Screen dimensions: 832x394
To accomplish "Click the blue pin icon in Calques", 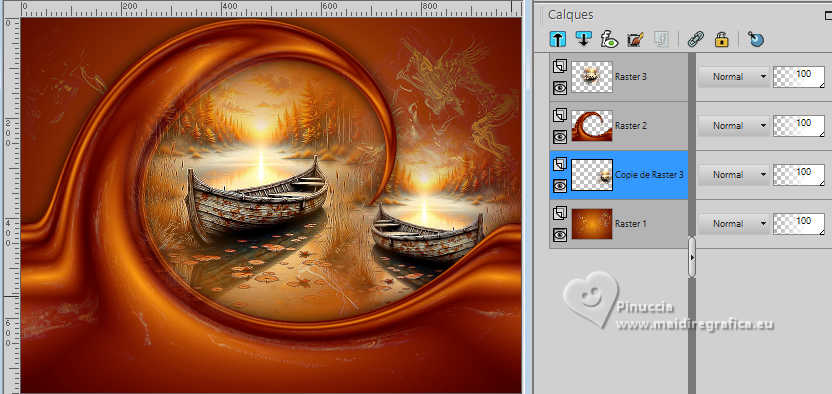I will pyautogui.click(x=756, y=39).
